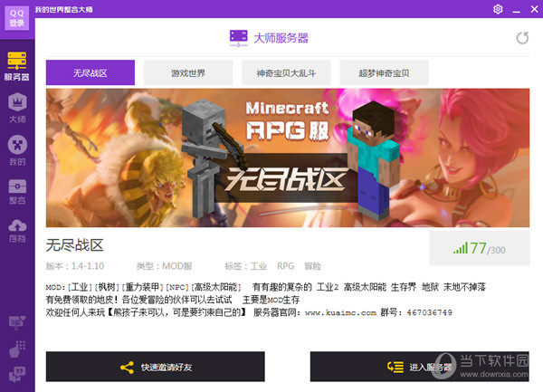This screenshot has height=392, width=543.
Task: Open the QQ login button
Action: (17, 18)
